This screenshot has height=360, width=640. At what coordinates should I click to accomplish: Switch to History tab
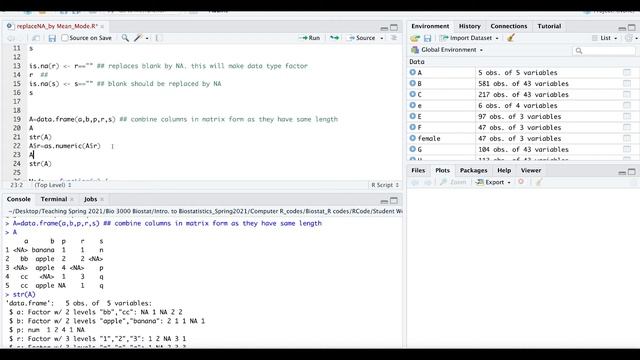[x=470, y=26]
